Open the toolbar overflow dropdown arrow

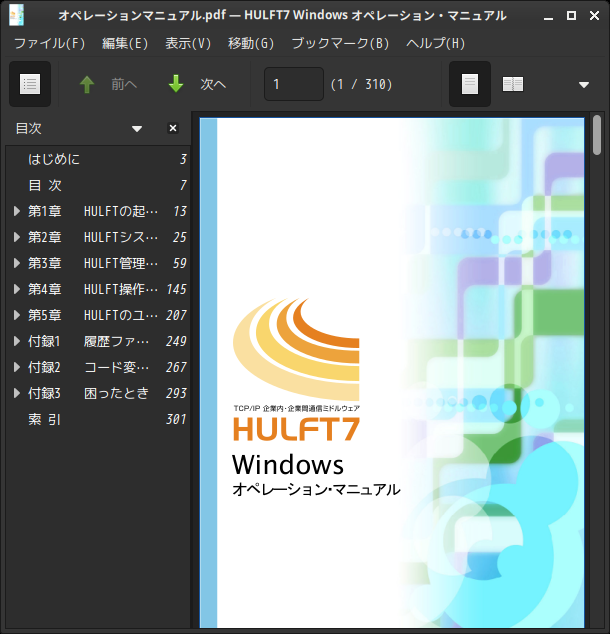pos(584,85)
